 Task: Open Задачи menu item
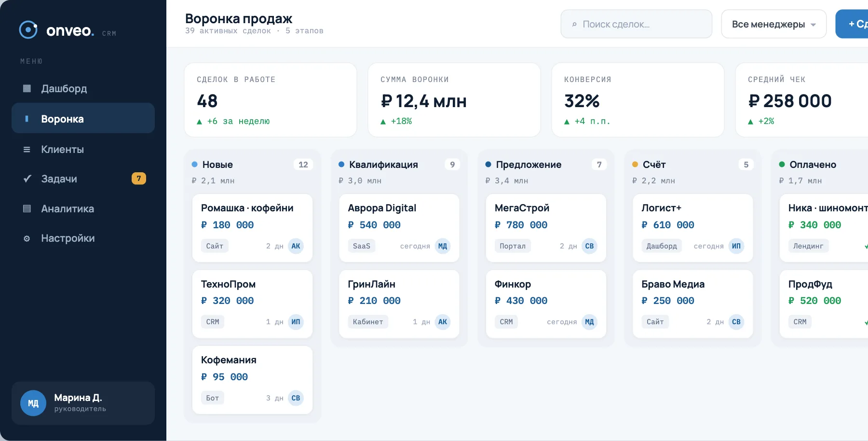coord(83,179)
